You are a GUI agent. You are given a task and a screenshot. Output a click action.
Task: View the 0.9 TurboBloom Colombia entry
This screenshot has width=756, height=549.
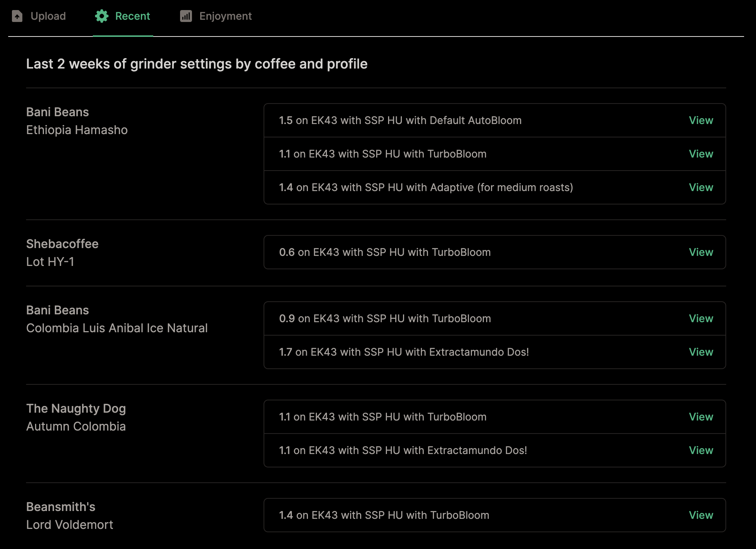(700, 318)
